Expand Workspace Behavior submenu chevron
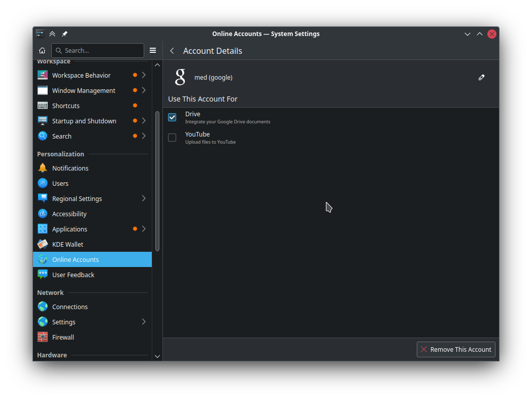This screenshot has height=400, width=532. point(144,75)
